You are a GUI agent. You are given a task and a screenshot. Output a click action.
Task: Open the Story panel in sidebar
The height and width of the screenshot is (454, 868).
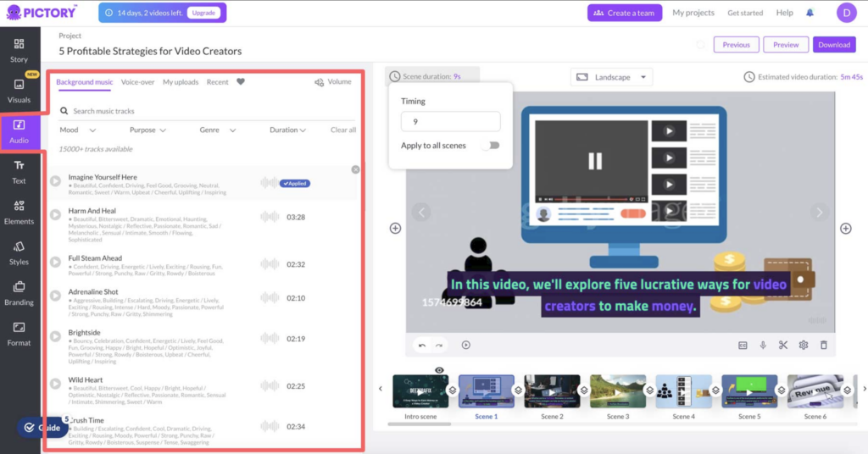coord(19,50)
